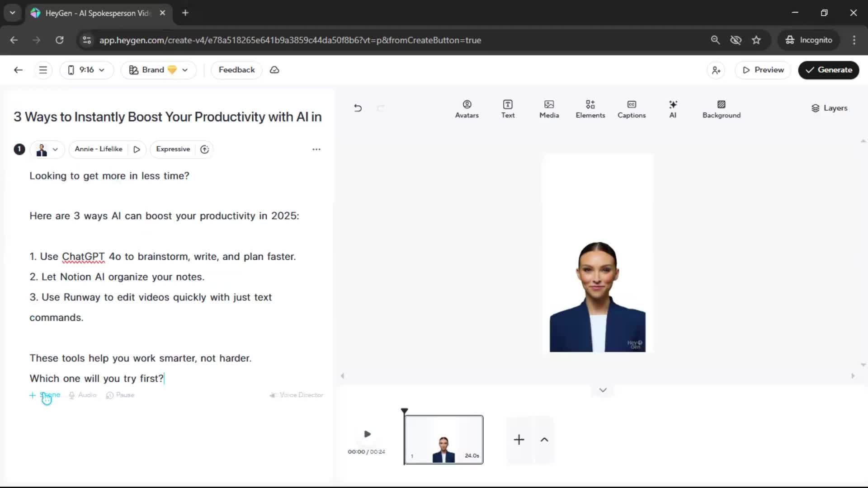The width and height of the screenshot is (868, 488).
Task: Select the scene 1 thumbnail in timeline
Action: point(443,439)
